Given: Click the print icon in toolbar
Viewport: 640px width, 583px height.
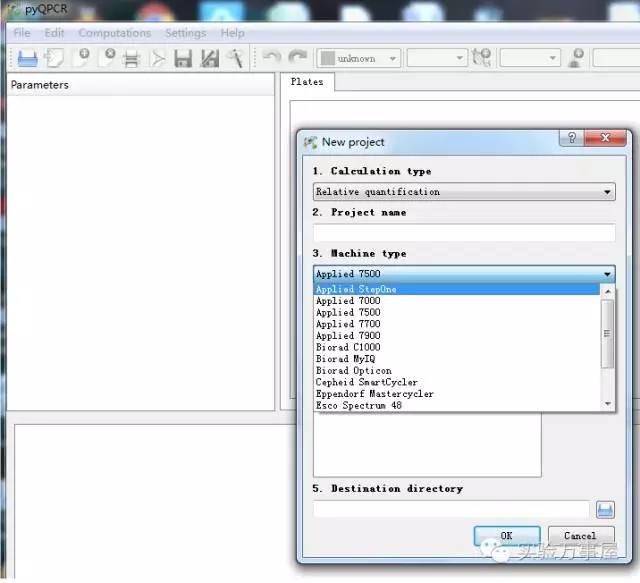Looking at the screenshot, I should tap(131, 58).
